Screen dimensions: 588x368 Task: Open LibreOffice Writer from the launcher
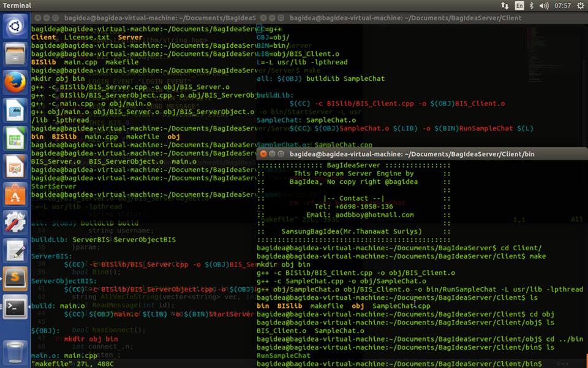15,110
